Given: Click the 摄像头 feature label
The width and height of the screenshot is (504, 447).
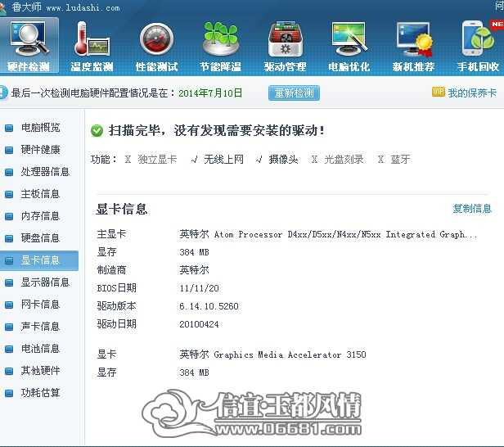Looking at the screenshot, I should 283,159.
